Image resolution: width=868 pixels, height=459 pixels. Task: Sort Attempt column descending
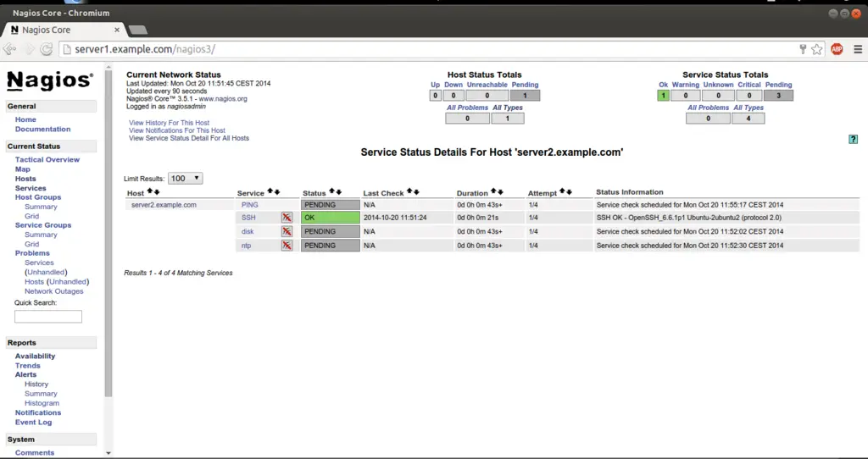click(x=569, y=192)
